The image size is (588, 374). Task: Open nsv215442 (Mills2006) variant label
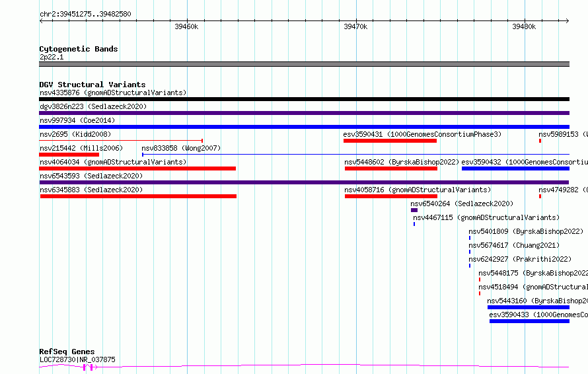(x=81, y=148)
